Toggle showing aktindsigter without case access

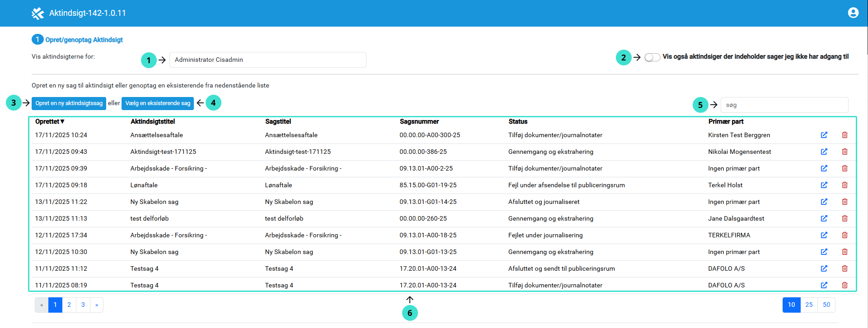[652, 57]
